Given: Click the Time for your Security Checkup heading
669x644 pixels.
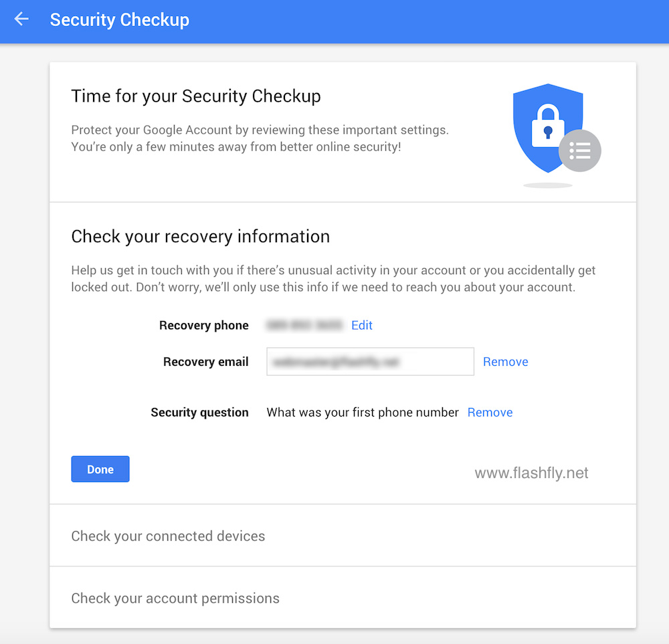Looking at the screenshot, I should coord(196,96).
